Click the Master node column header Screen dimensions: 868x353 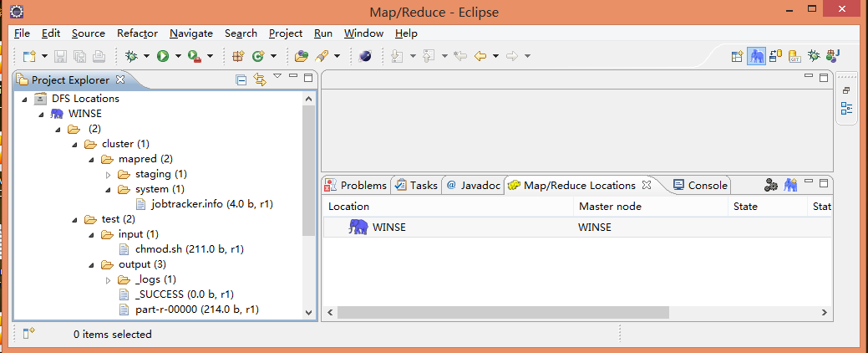pos(610,206)
